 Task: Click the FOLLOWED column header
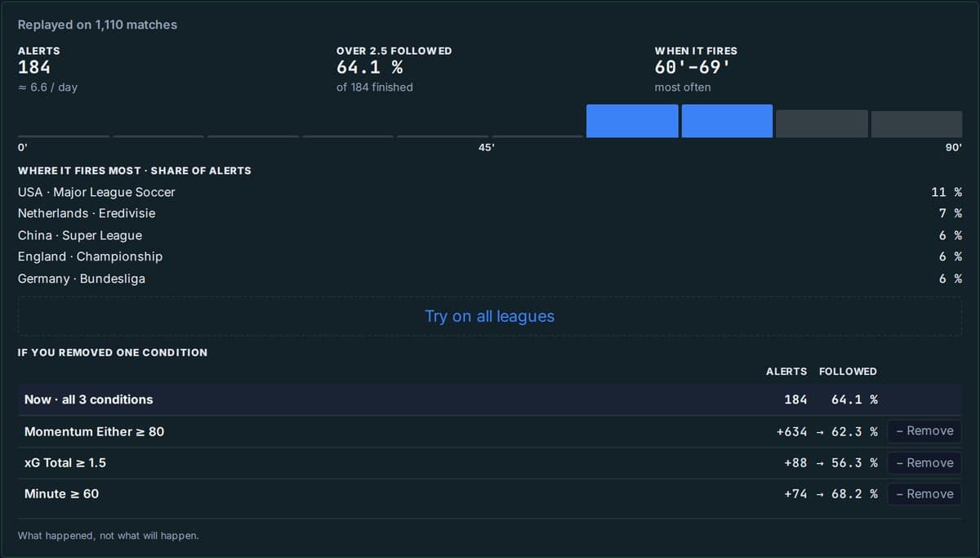click(848, 371)
